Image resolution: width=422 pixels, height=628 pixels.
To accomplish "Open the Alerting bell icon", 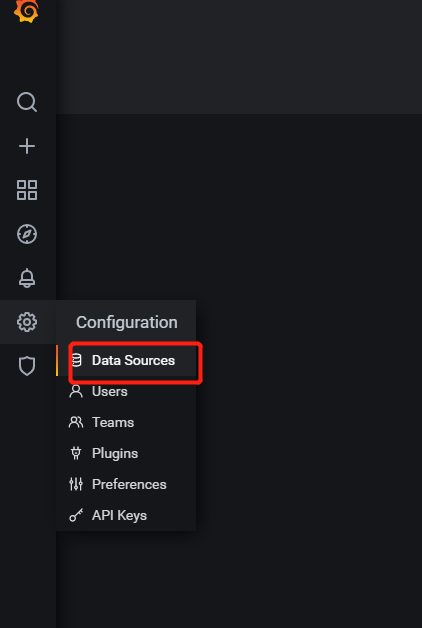I will pos(27,278).
